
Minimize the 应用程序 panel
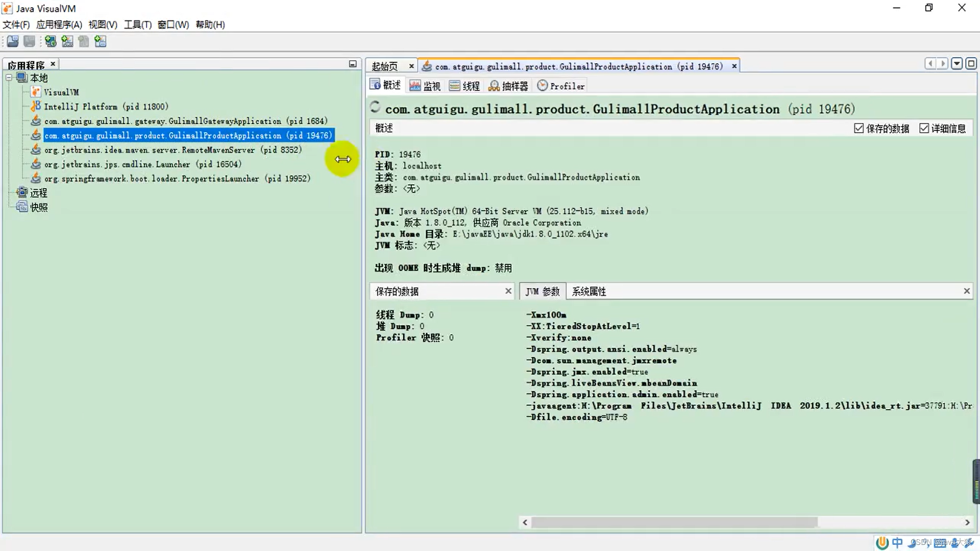point(353,64)
